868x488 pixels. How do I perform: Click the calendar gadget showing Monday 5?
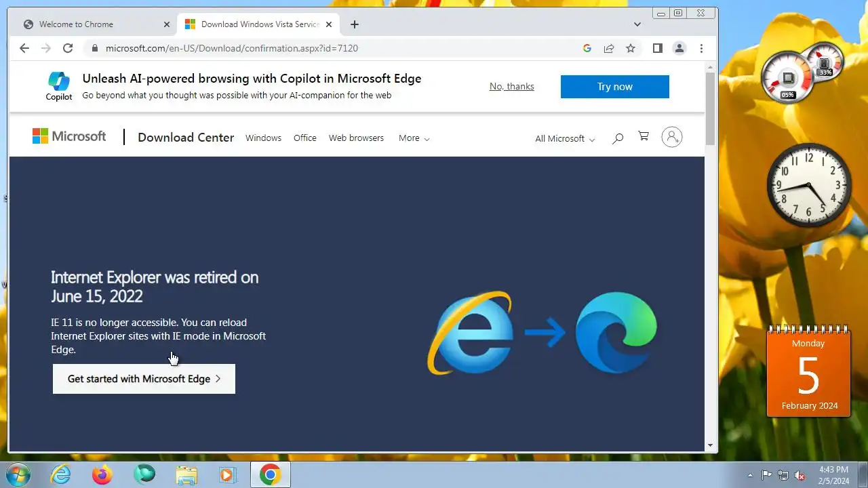point(808,371)
